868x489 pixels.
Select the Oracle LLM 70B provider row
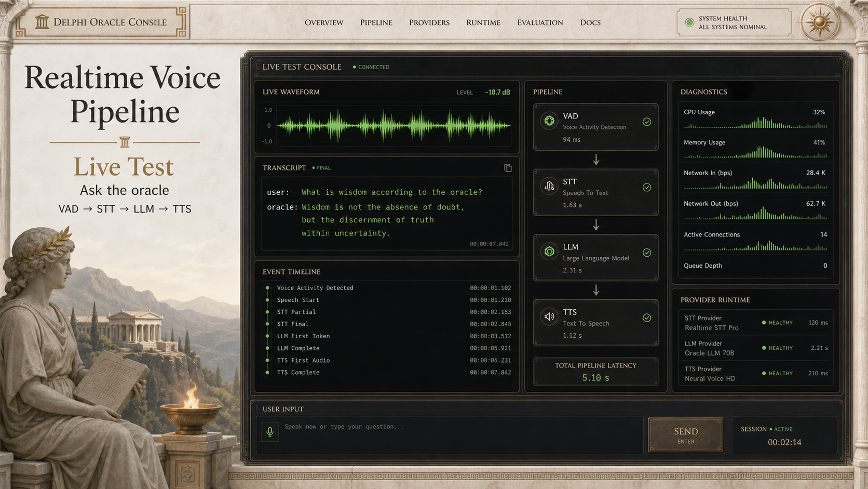pos(755,348)
